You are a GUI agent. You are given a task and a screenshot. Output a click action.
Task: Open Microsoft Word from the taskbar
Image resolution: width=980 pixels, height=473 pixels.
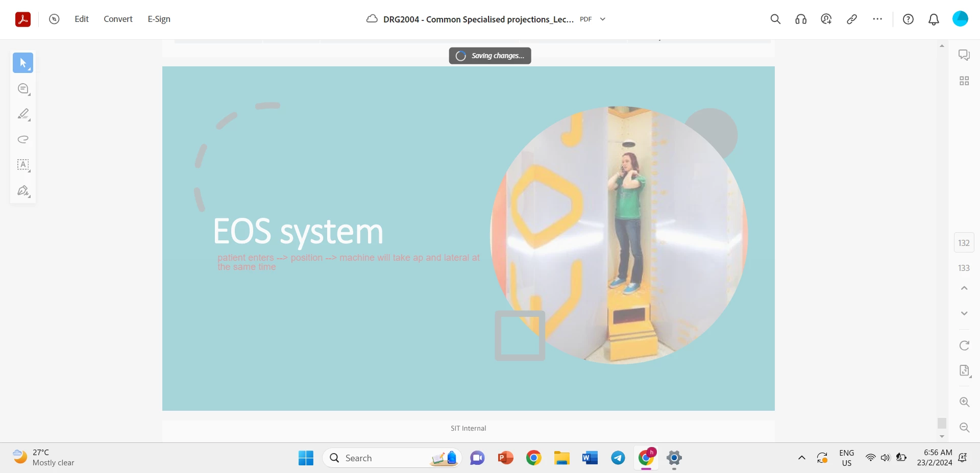(590, 458)
